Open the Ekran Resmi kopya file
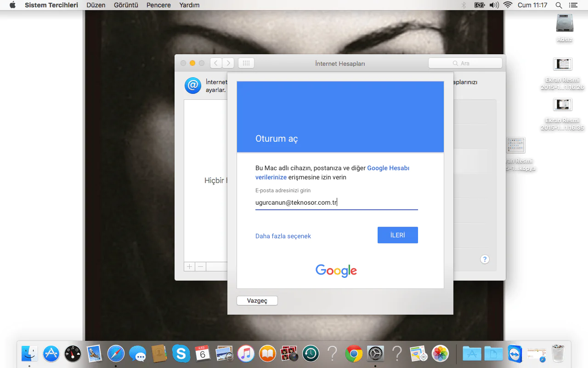 517,155
